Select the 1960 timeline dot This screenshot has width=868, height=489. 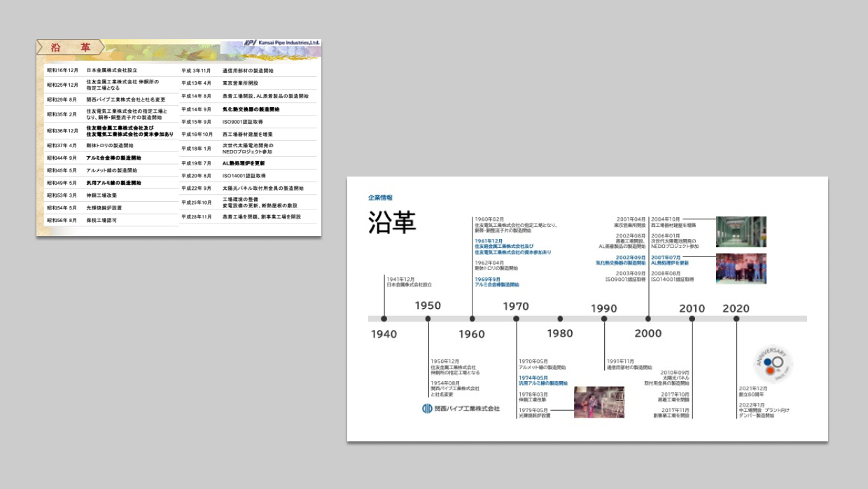[x=472, y=319]
